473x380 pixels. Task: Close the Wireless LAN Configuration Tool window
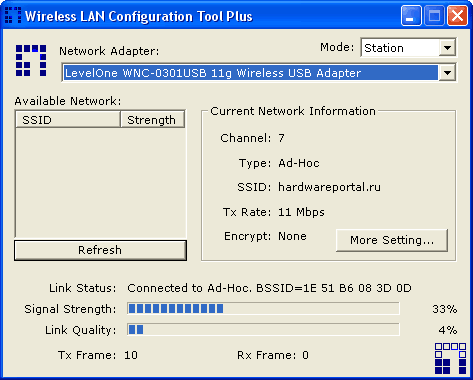pos(457,15)
